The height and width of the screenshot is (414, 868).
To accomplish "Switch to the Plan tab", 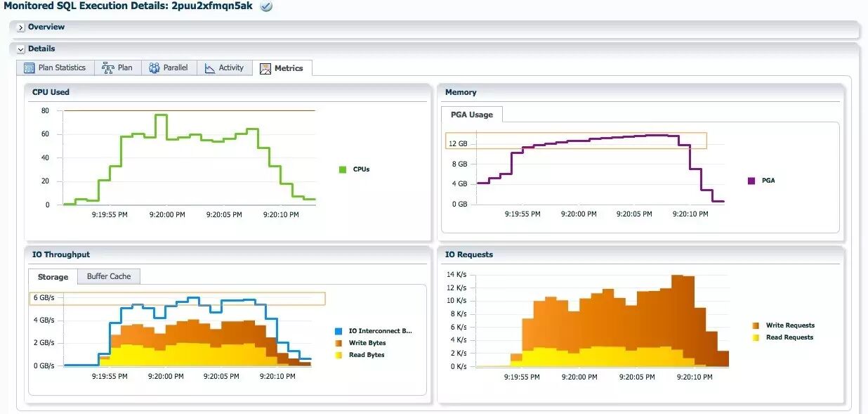I will coord(117,67).
